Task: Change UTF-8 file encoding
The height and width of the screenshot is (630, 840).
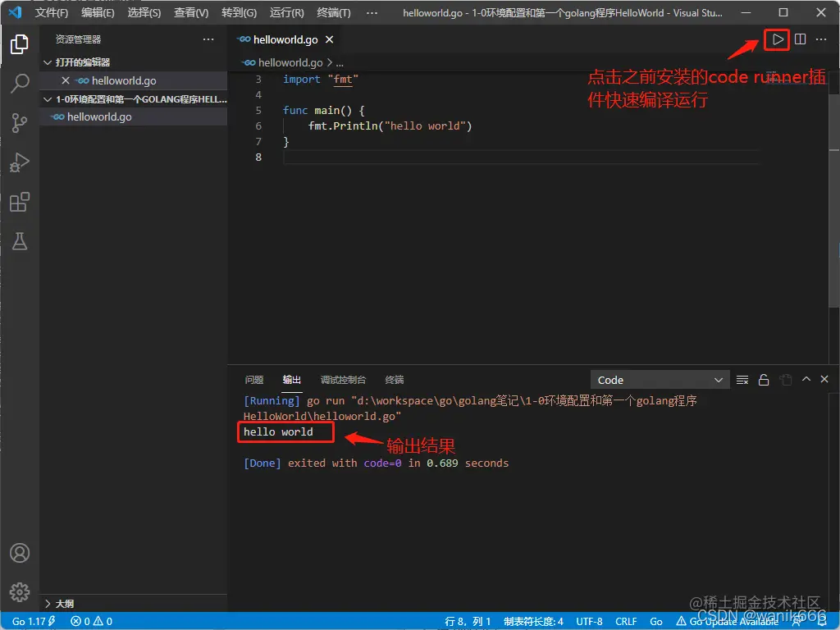Action: click(589, 622)
